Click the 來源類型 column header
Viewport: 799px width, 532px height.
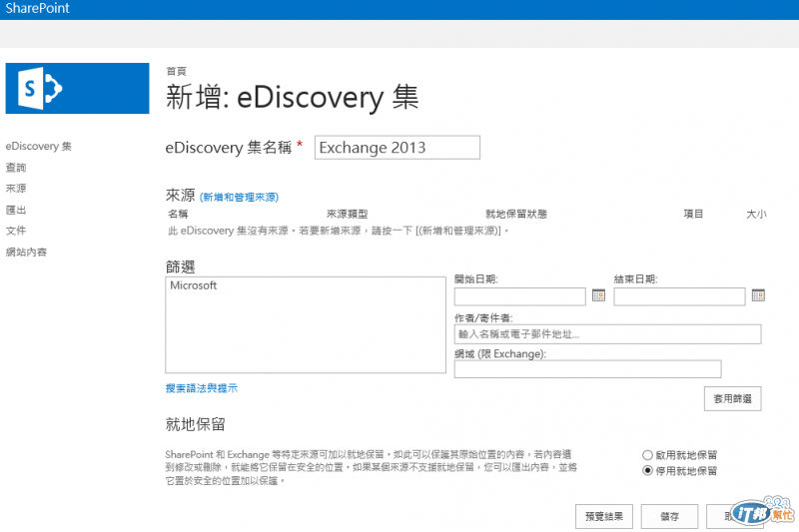347,214
